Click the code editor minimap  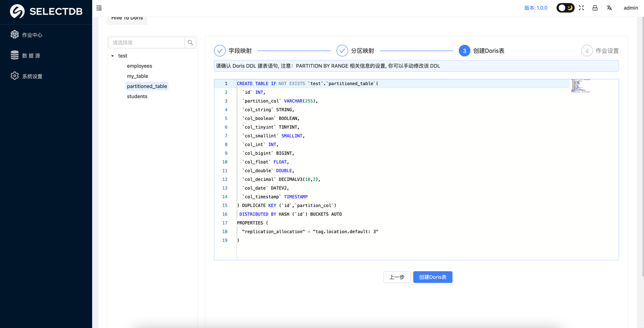pyautogui.click(x=580, y=86)
